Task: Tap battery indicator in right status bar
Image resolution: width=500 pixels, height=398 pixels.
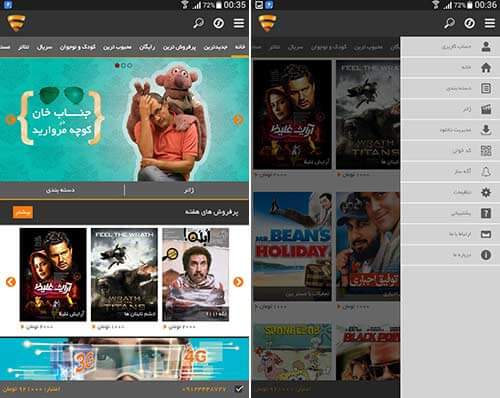Action: tap(470, 5)
